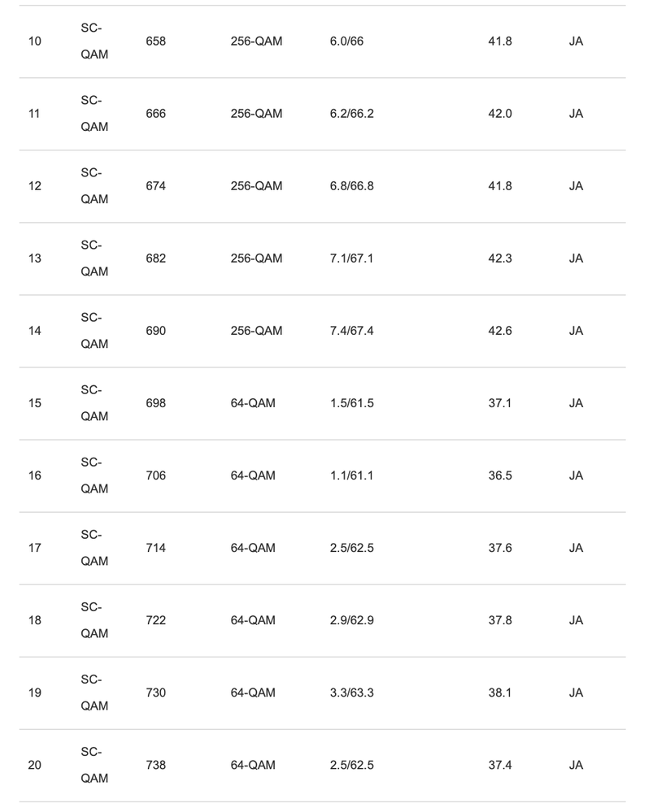Select 6.2/66.2 power level cell
This screenshot has height=812, width=653.
pos(351,114)
